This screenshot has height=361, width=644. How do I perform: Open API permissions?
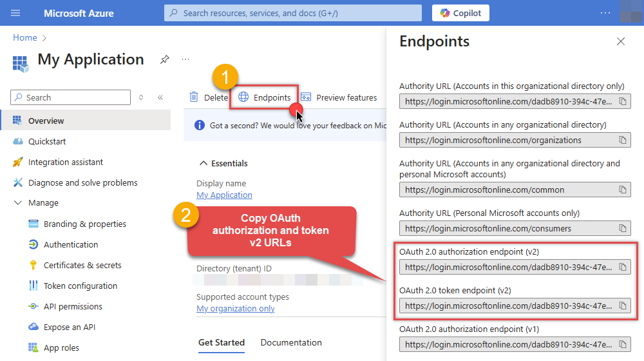[x=73, y=306]
